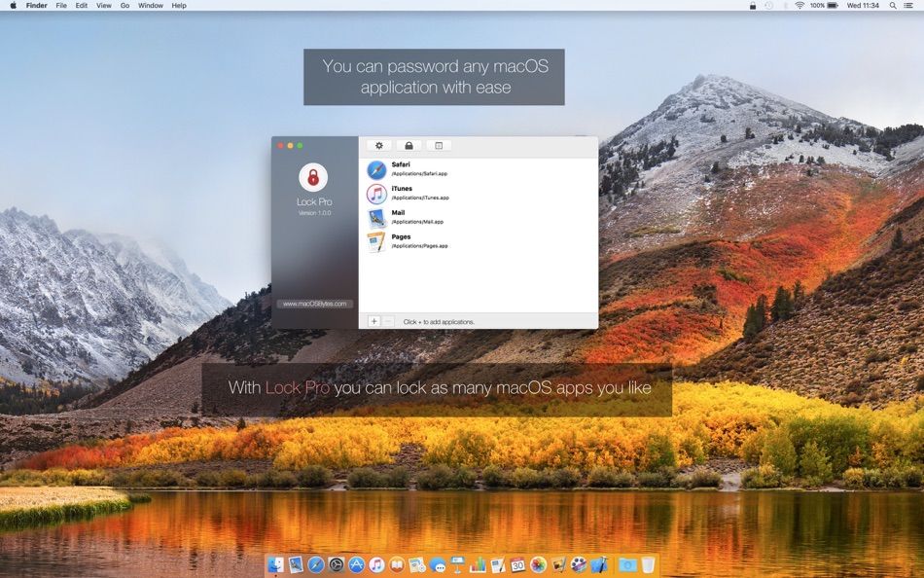Launch Numbers from the Dock

pyautogui.click(x=478, y=565)
